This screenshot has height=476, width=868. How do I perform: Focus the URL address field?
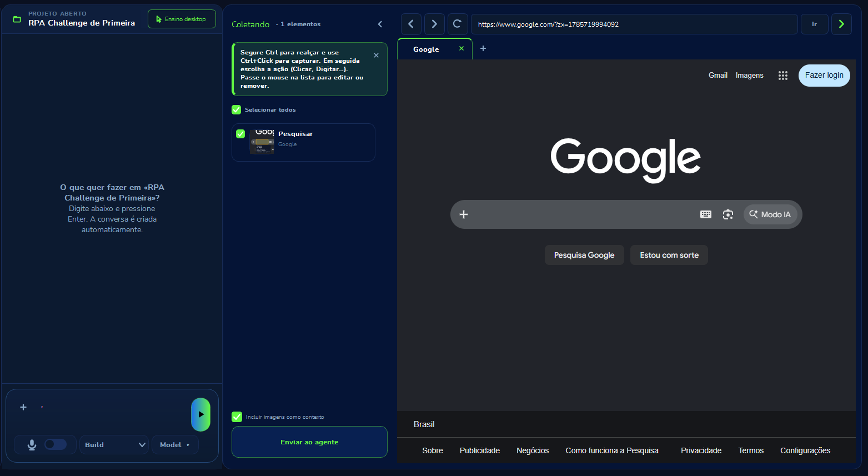coord(634,24)
